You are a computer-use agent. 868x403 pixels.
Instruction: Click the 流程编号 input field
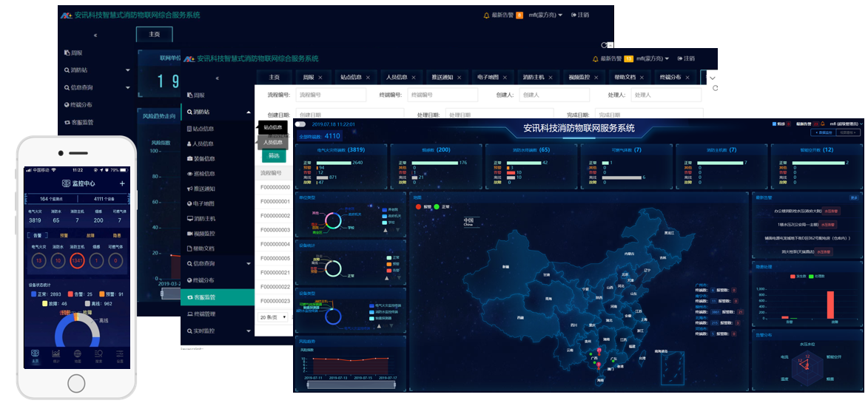[331, 95]
